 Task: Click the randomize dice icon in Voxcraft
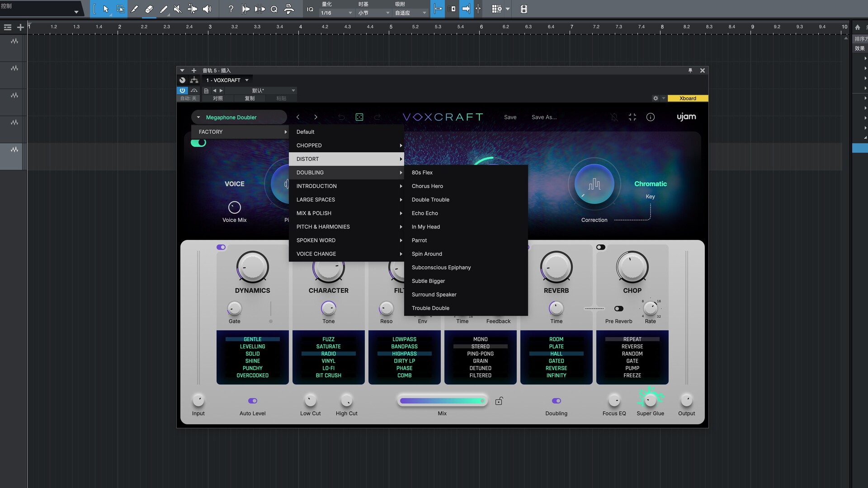point(359,117)
